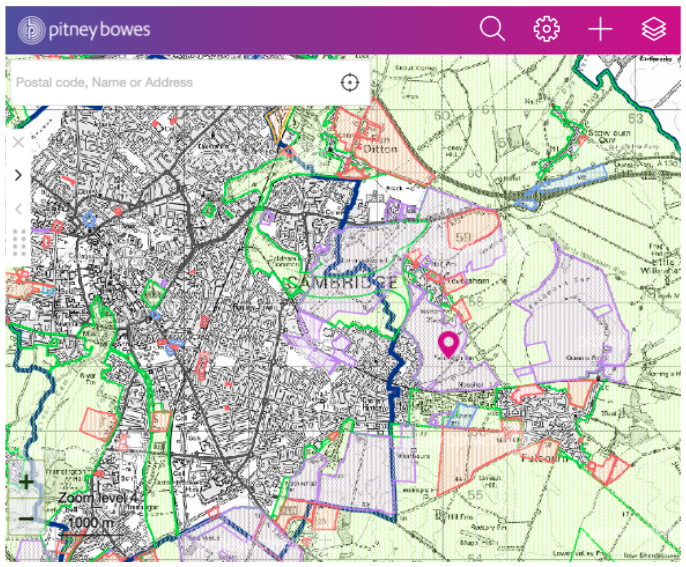Open the settings gear menu
The image size is (686, 567).
[x=546, y=29]
